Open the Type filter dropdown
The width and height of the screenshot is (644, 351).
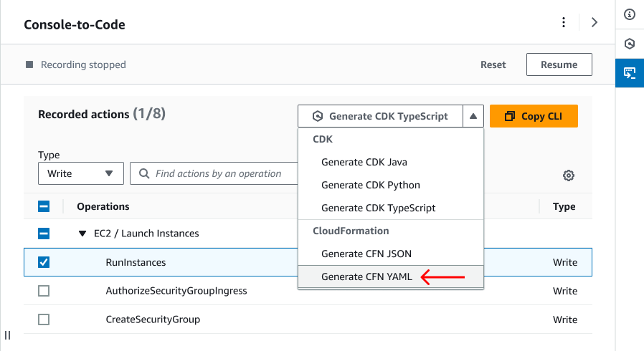[80, 173]
